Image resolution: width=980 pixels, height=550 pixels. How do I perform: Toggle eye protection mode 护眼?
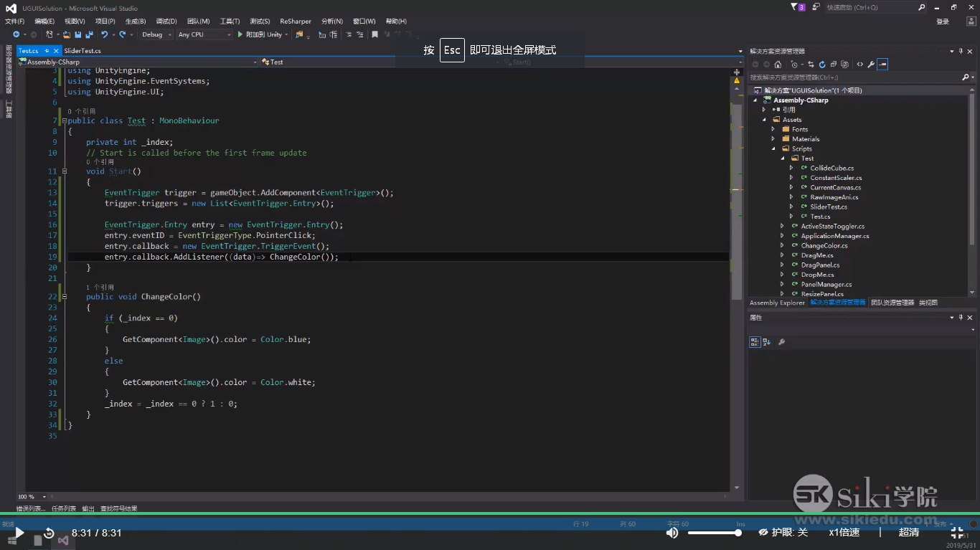(x=783, y=532)
